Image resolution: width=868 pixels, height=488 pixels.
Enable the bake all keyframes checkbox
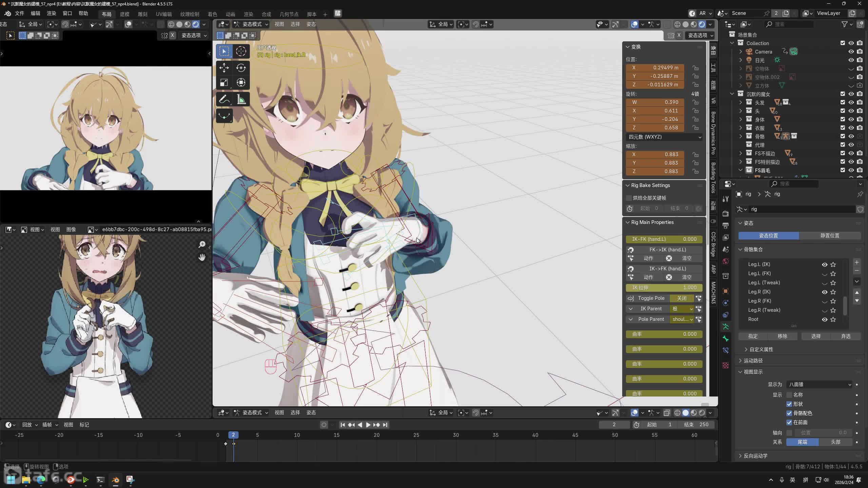point(629,198)
